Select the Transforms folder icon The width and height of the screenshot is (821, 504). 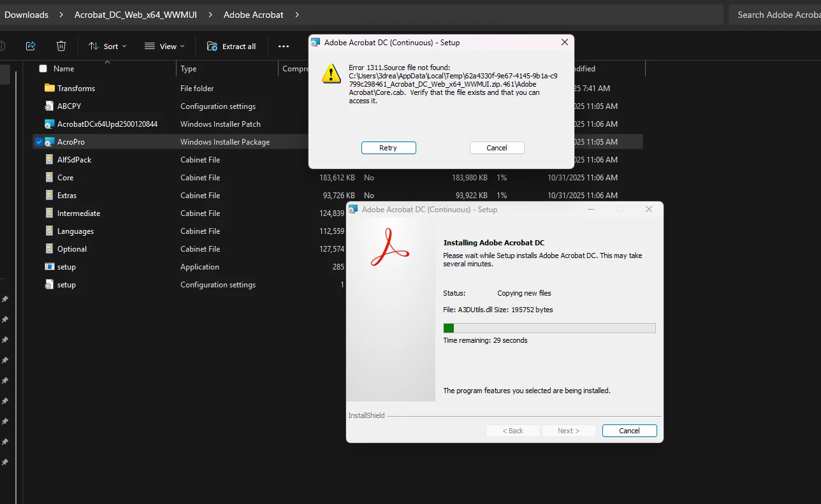[50, 89]
